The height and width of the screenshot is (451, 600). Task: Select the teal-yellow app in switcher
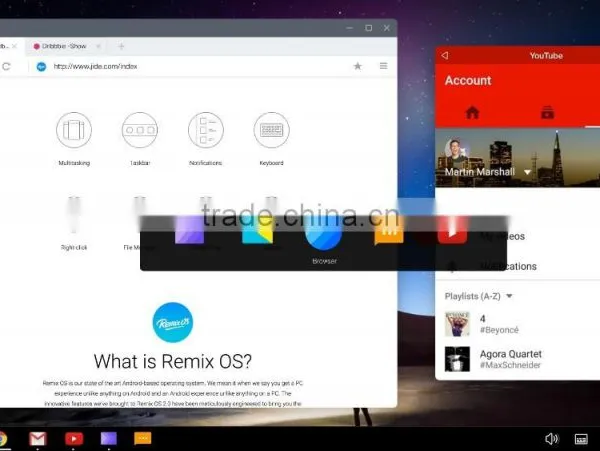258,231
